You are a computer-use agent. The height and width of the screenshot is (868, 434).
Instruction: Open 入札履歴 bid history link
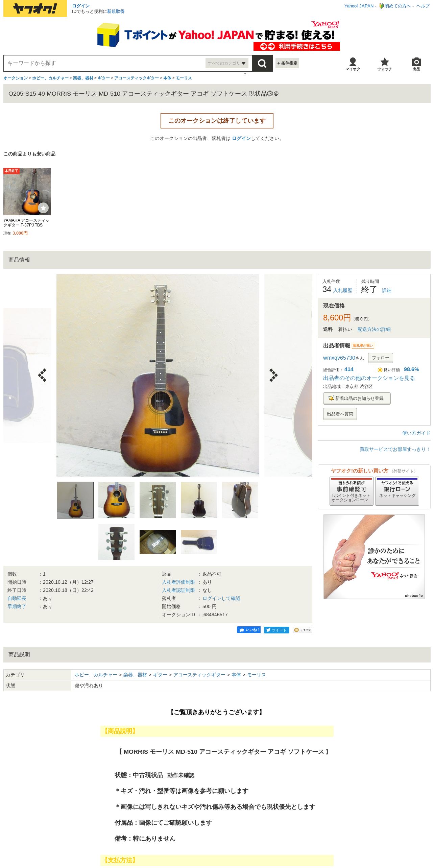[x=343, y=290]
